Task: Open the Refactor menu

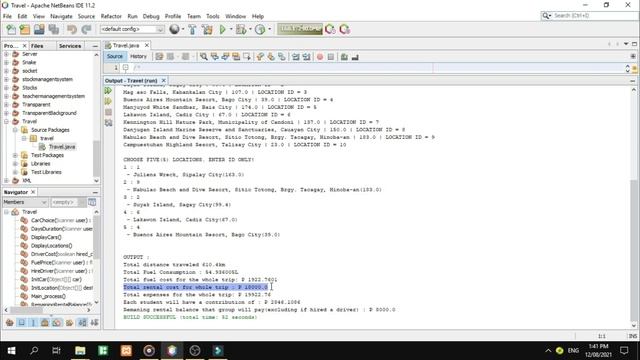Action: [111, 16]
